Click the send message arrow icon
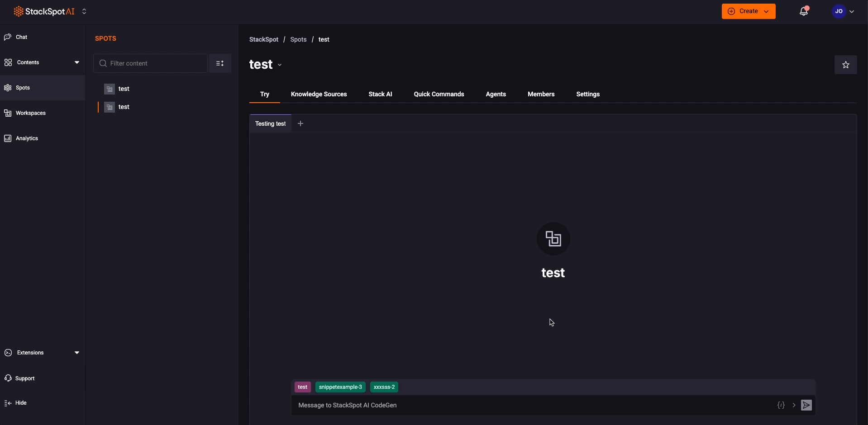This screenshot has width=868, height=425. tap(806, 405)
